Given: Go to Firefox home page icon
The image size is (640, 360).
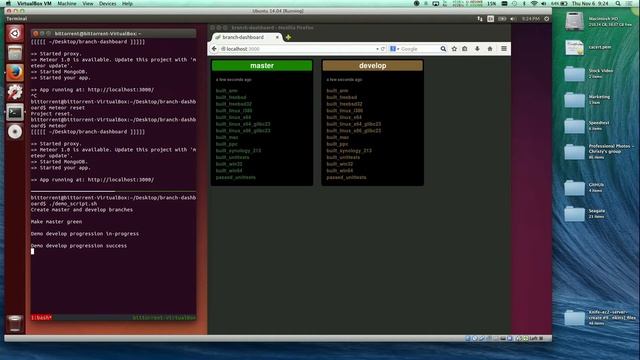Looking at the screenshot, I should tap(490, 49).
